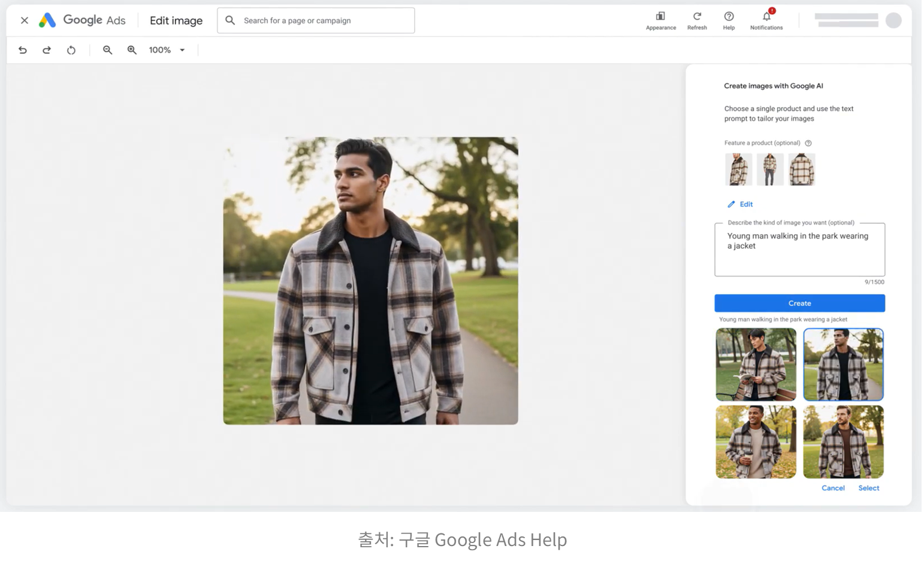Zoom out with the magnifier minus icon

click(108, 50)
